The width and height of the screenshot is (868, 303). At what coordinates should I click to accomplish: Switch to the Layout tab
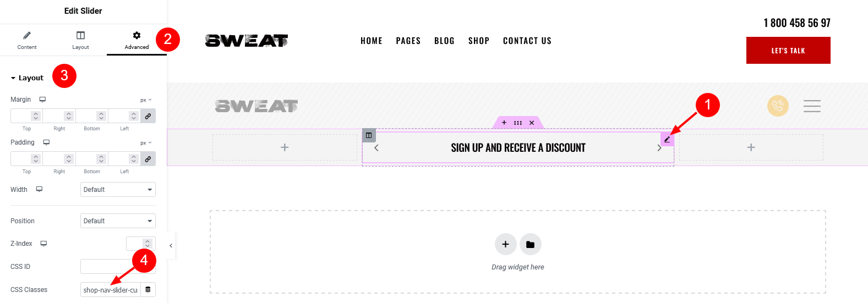tap(80, 40)
